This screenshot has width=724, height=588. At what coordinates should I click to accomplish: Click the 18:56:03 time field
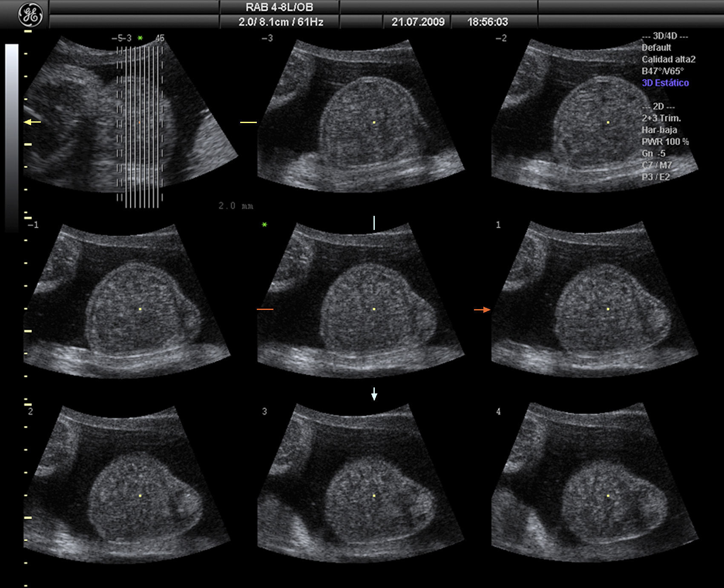487,22
